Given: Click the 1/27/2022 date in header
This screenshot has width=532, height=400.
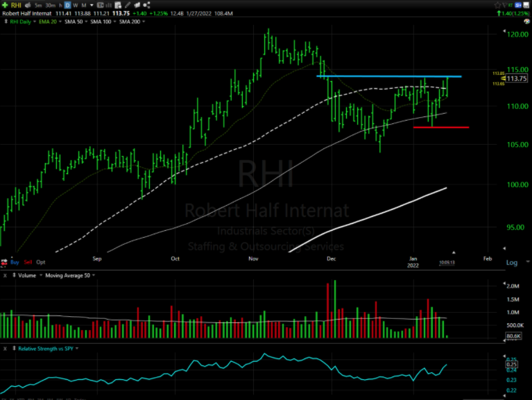Looking at the screenshot, I should pyautogui.click(x=198, y=14).
